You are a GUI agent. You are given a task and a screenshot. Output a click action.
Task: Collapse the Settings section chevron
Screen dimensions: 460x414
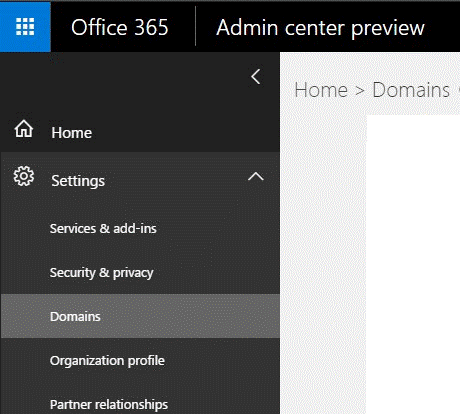coord(256,176)
